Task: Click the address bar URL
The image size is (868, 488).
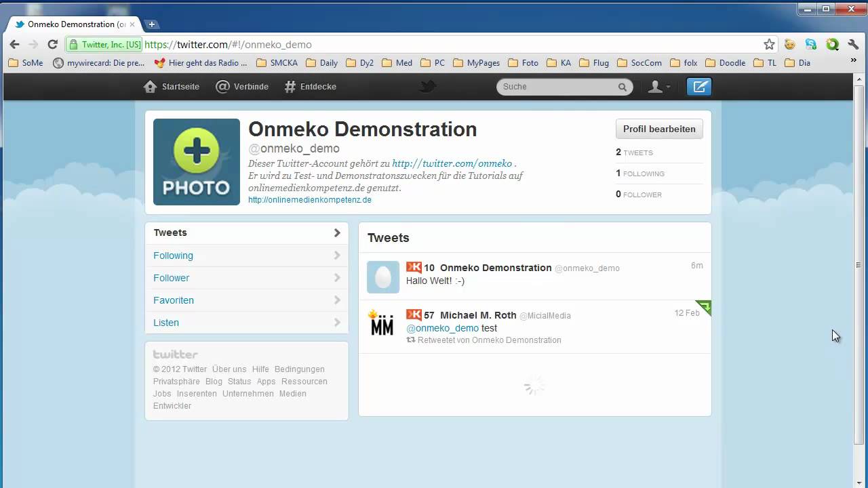Action: click(x=228, y=45)
